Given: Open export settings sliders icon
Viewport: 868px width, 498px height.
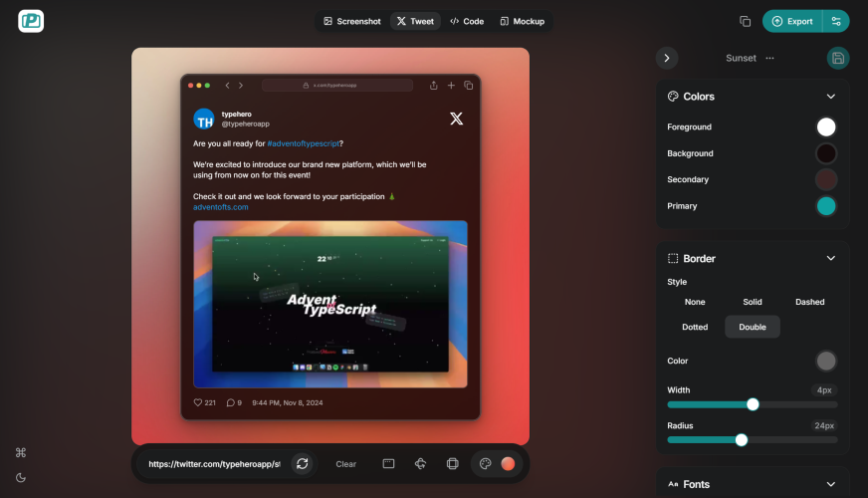Looking at the screenshot, I should point(836,21).
